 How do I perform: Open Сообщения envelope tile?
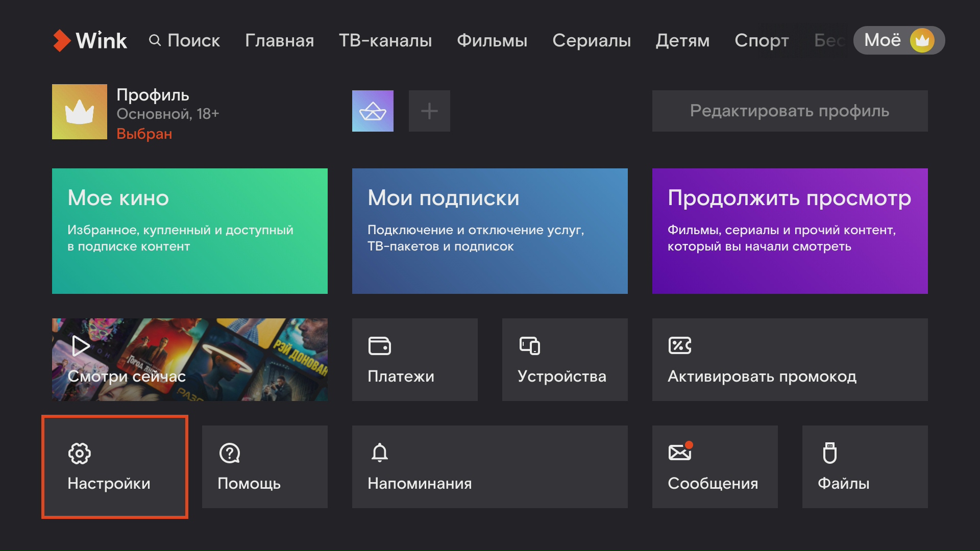[715, 467]
